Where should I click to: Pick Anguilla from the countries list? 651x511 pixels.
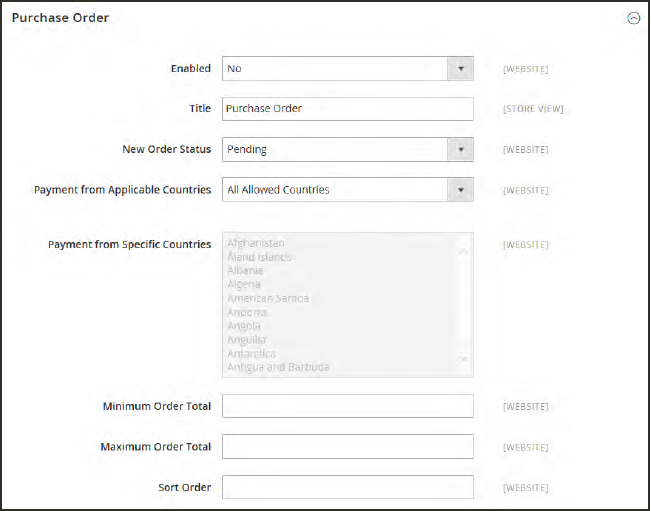click(x=246, y=340)
